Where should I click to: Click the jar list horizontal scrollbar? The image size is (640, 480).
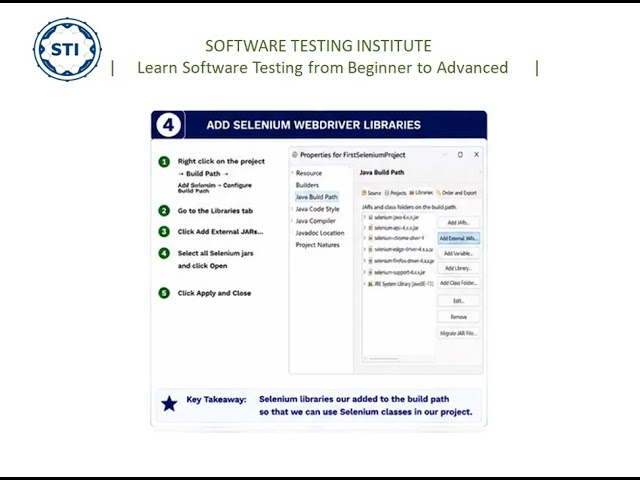click(x=384, y=358)
